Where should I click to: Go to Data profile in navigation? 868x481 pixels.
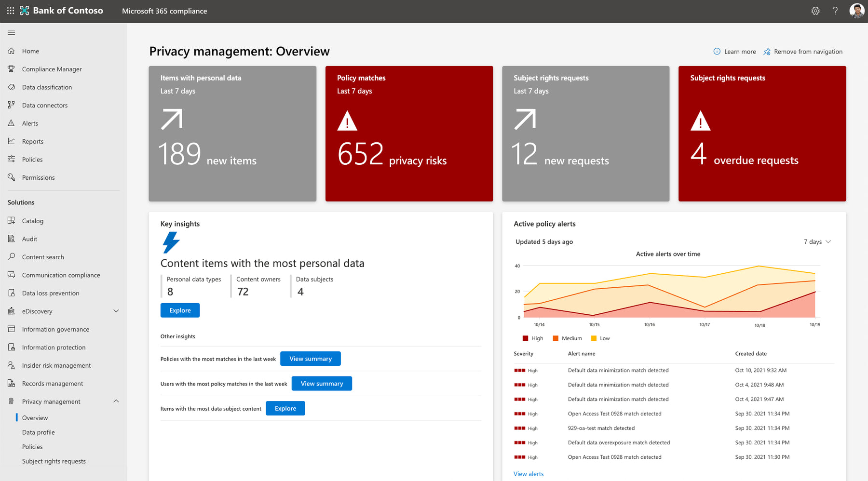(x=39, y=432)
